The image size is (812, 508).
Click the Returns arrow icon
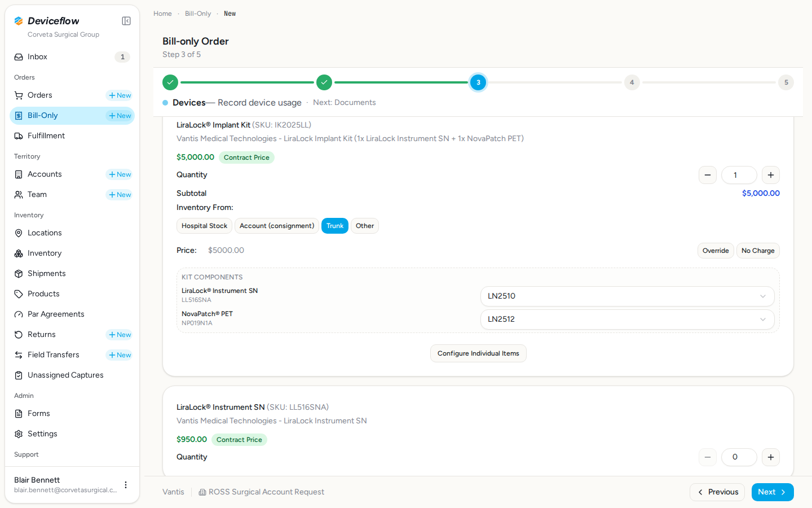coord(19,335)
